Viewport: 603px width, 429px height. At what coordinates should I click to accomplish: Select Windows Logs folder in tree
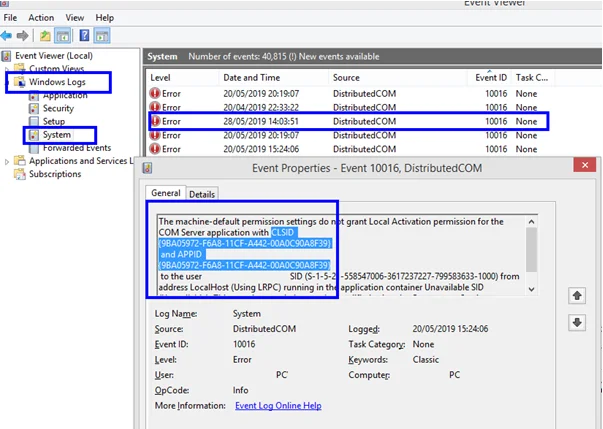[x=57, y=82]
